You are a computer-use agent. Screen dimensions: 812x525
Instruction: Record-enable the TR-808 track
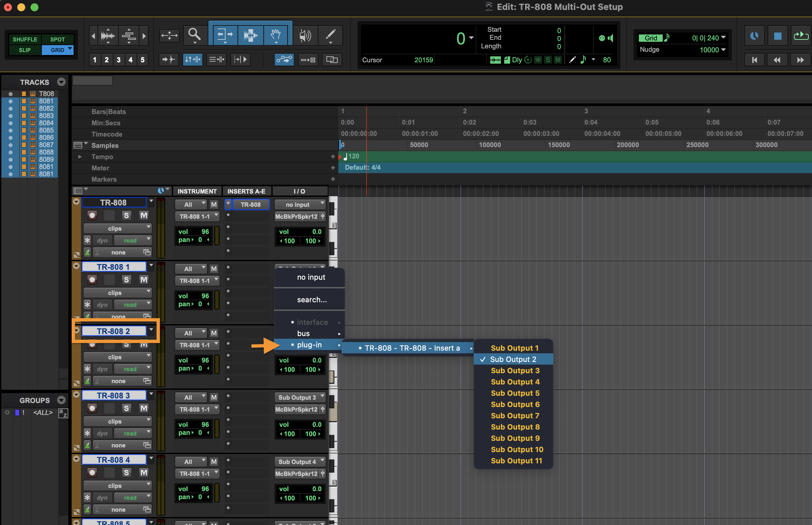[x=92, y=215]
